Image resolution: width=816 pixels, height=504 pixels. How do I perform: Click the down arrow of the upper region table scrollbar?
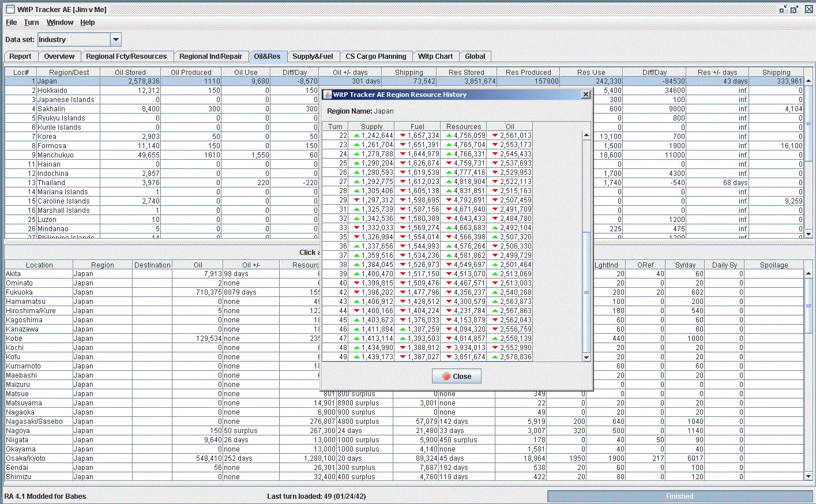(809, 234)
